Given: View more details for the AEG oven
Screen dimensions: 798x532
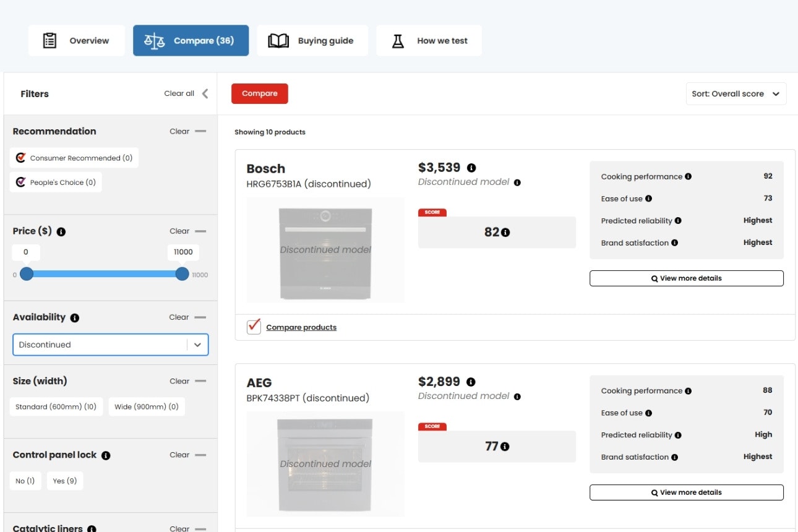Looking at the screenshot, I should click(x=686, y=492).
